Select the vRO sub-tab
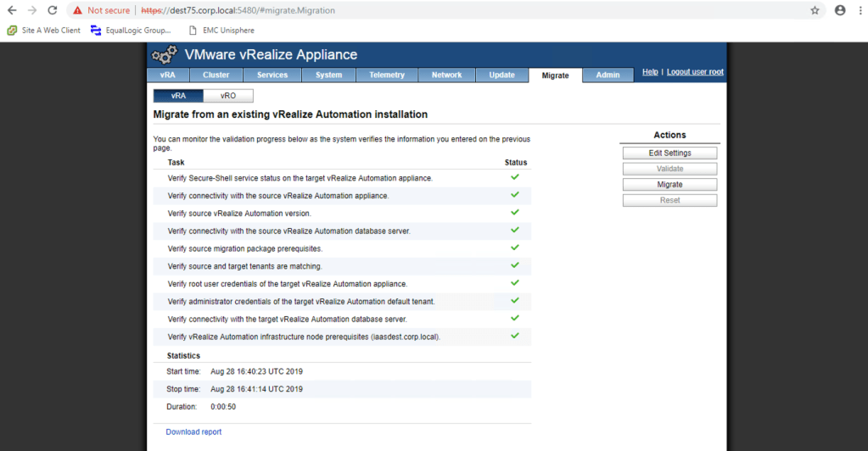 (228, 96)
